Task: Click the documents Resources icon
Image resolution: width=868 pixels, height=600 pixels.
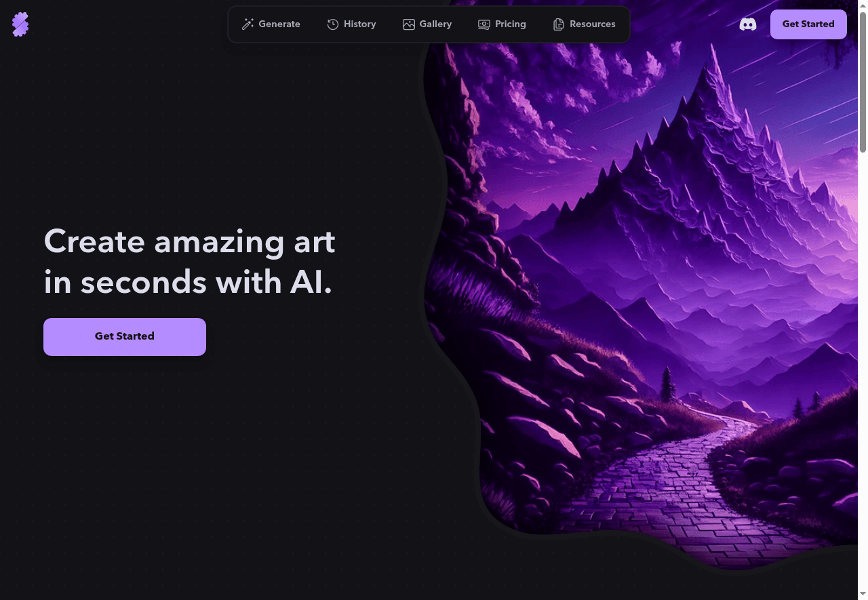Action: tap(559, 24)
